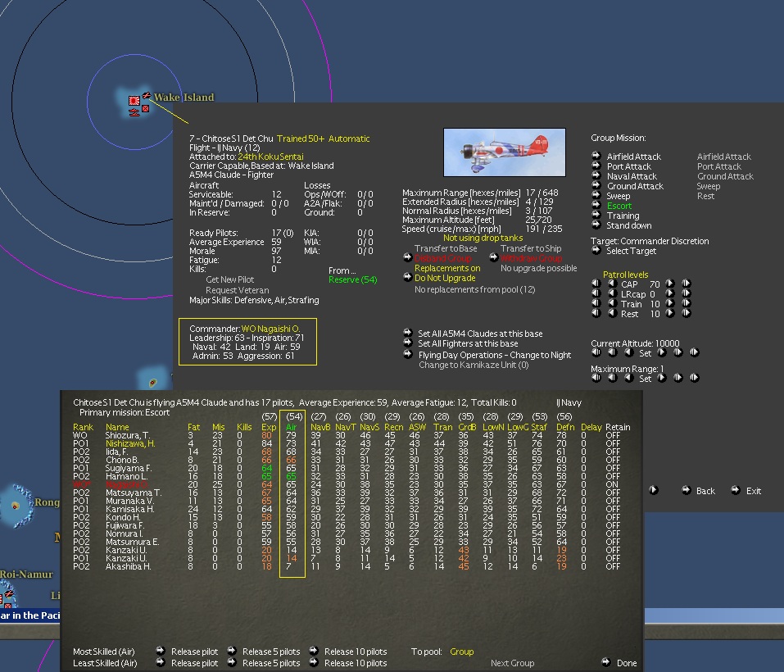Click the Back arrow icon

pyautogui.click(x=687, y=491)
